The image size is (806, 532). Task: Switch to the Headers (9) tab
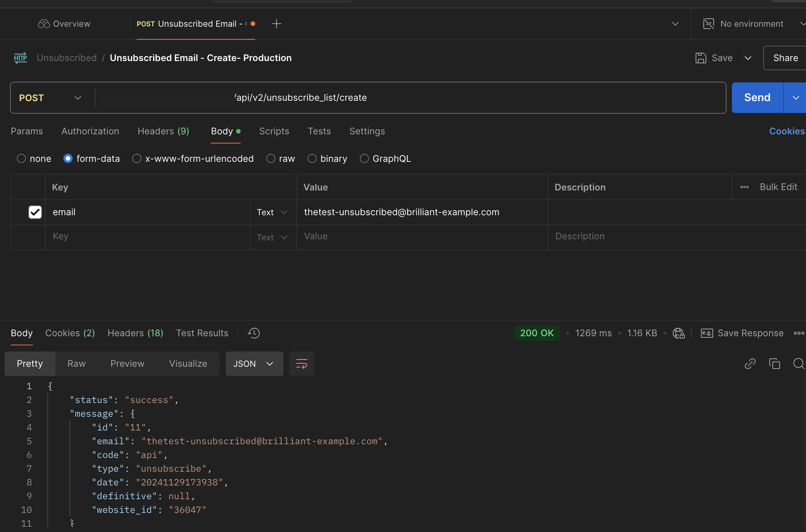[x=163, y=131]
